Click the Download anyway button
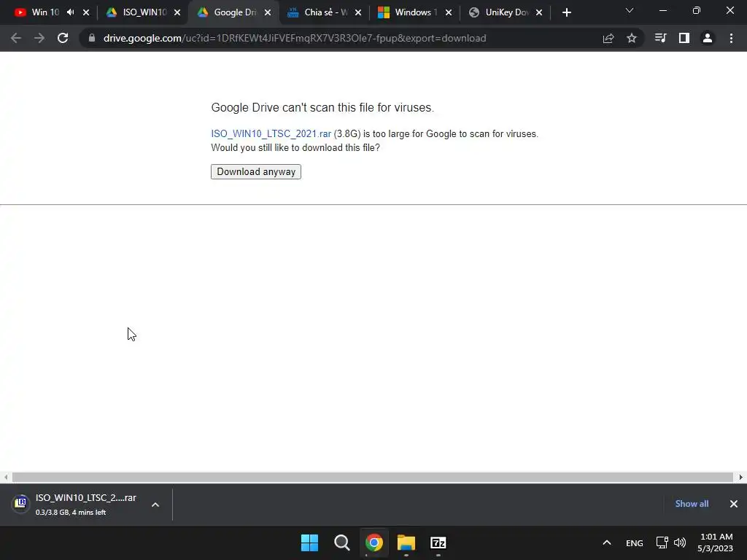 pos(256,172)
